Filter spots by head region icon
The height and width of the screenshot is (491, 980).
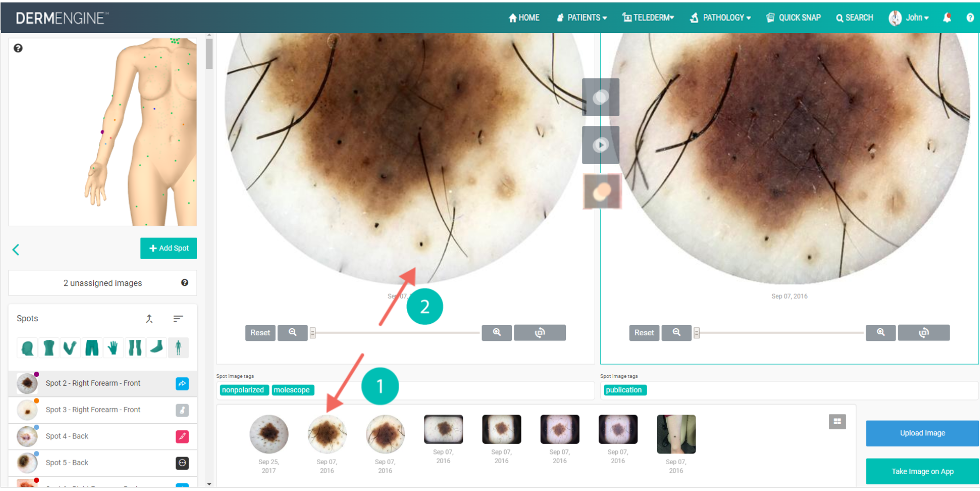click(x=28, y=348)
